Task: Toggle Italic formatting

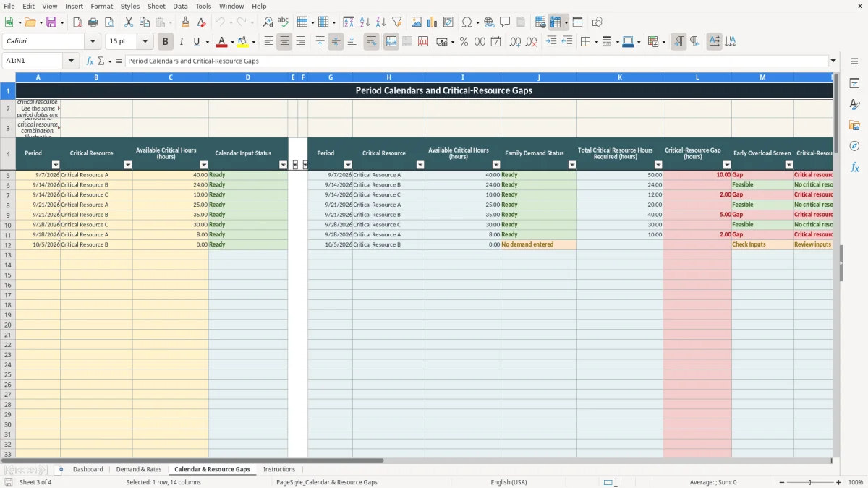Action: point(182,42)
